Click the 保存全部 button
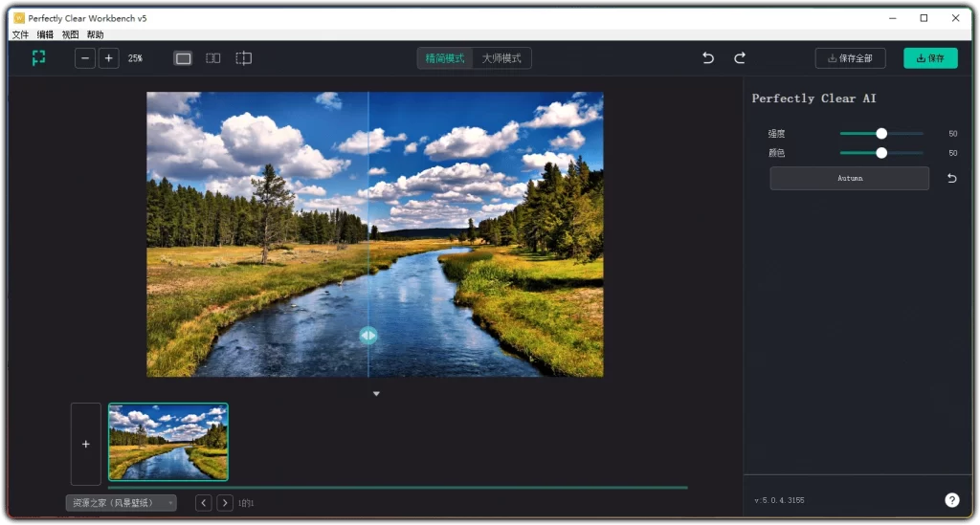This screenshot has height=525, width=980. click(850, 58)
